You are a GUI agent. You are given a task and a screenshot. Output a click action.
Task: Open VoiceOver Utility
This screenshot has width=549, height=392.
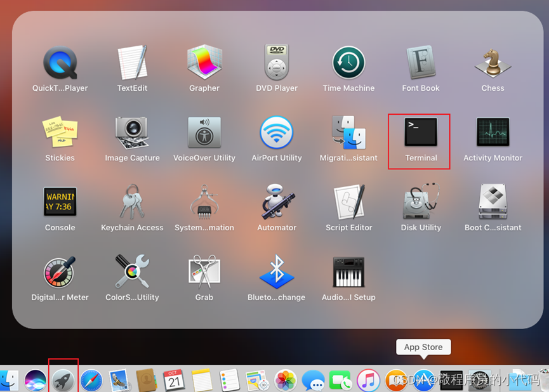204,133
